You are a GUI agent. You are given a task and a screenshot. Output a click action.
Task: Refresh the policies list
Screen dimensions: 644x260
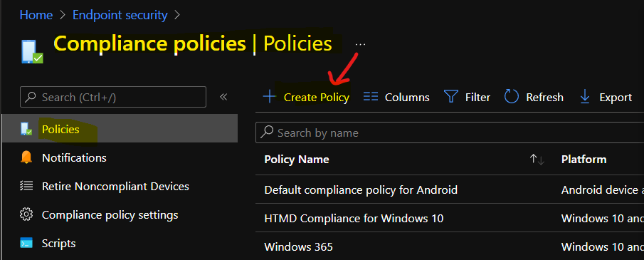click(x=534, y=98)
